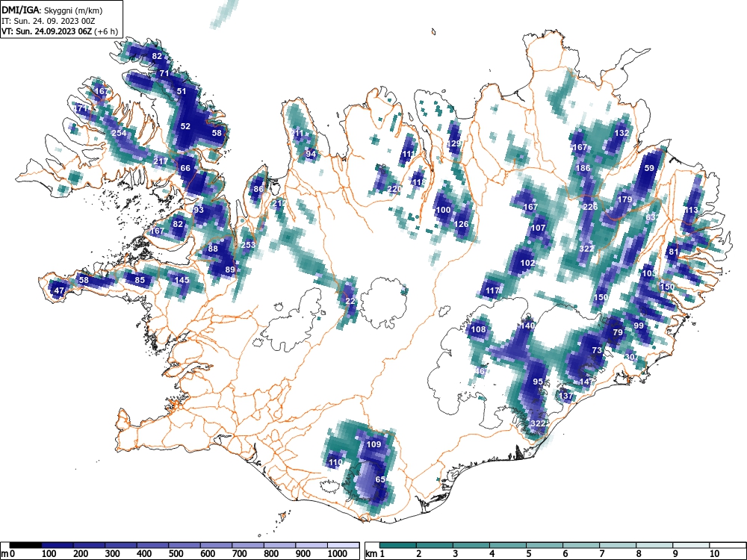Click the visibility value 253 on the map
747x560 pixels.
[x=248, y=245]
